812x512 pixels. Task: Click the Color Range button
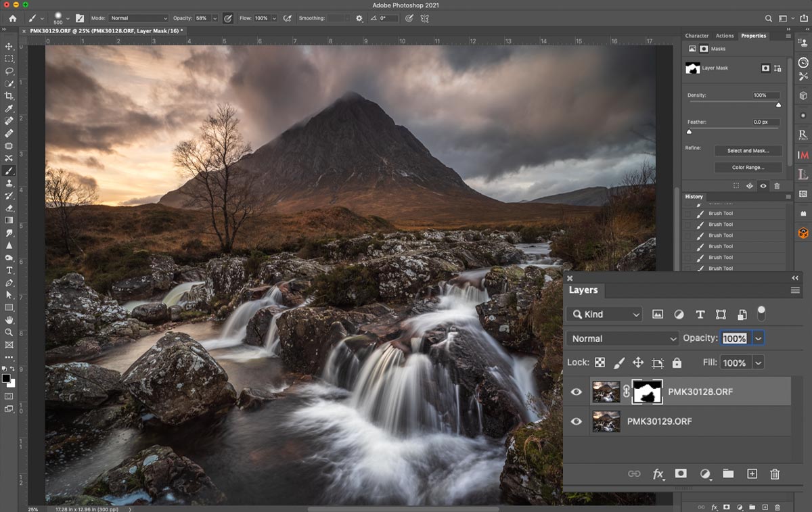(748, 167)
